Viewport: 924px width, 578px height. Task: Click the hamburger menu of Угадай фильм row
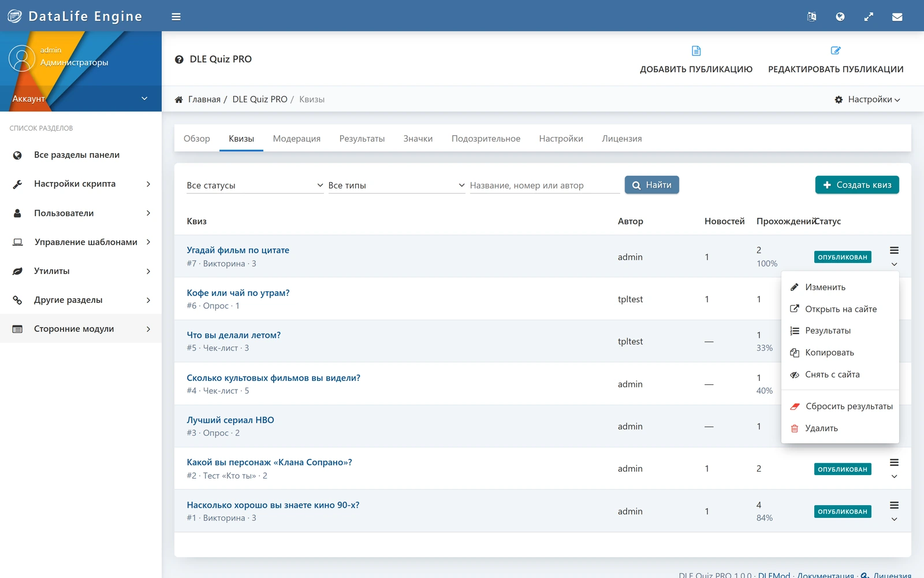[x=894, y=257]
